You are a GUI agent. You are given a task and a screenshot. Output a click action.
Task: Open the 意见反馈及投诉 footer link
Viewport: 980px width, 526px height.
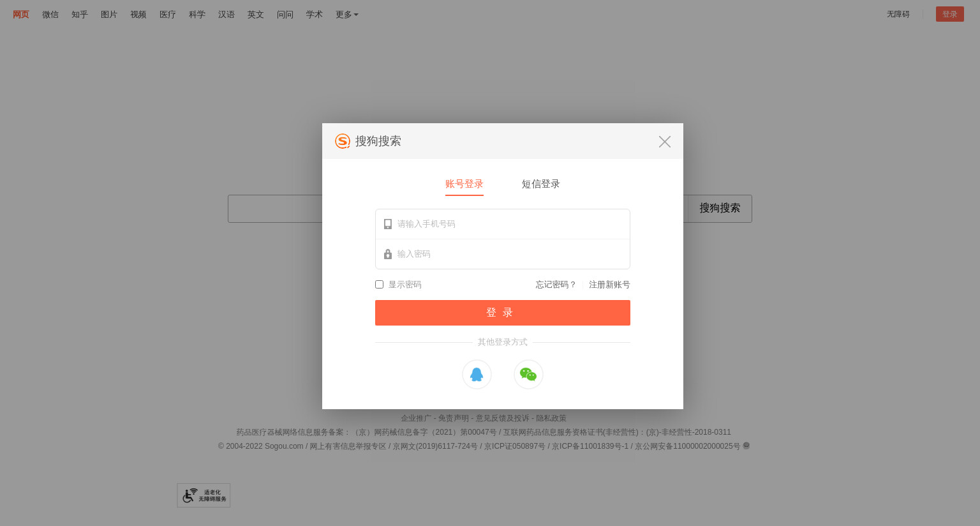[502, 418]
